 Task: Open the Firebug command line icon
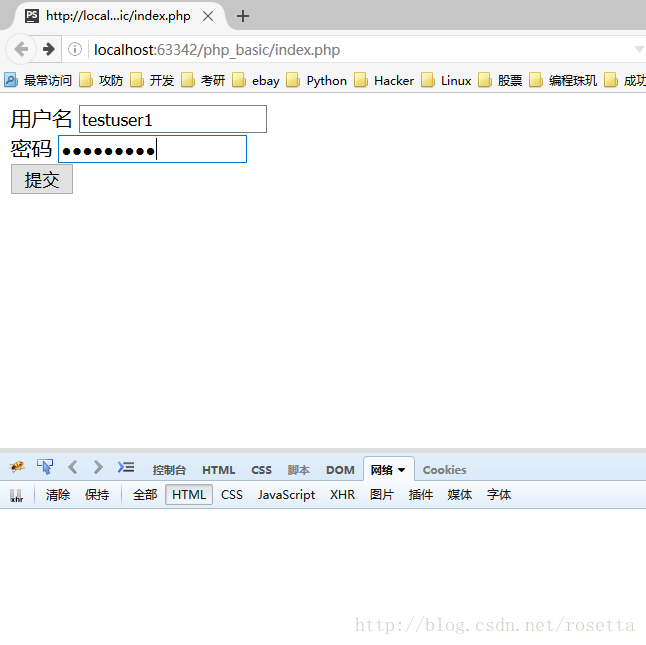126,467
